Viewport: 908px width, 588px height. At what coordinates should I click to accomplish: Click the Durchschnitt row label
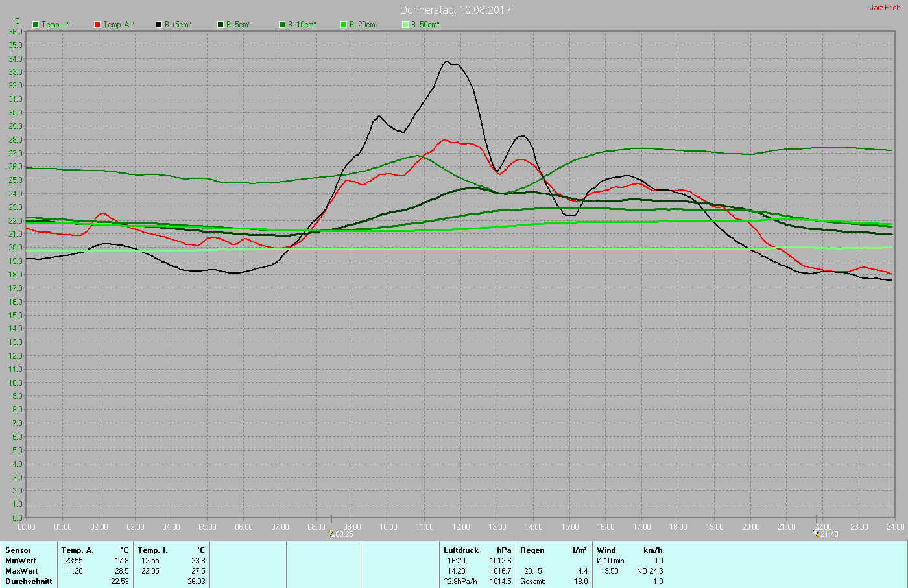(x=29, y=582)
